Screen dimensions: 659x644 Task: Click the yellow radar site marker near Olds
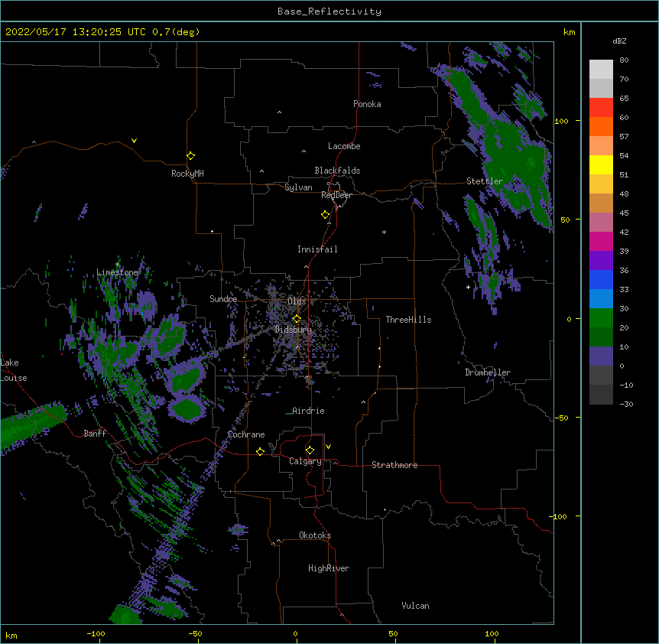point(297,319)
